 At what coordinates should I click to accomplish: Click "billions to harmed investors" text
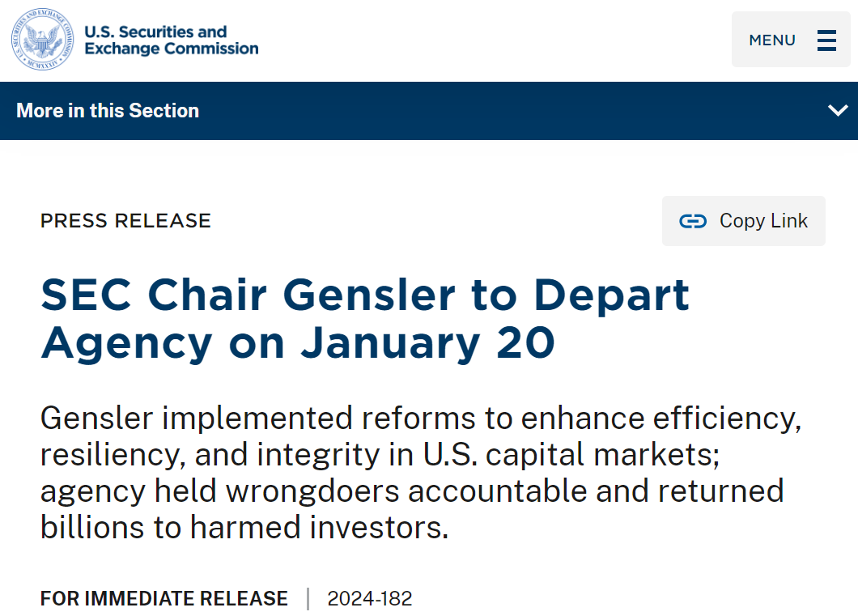tap(243, 528)
